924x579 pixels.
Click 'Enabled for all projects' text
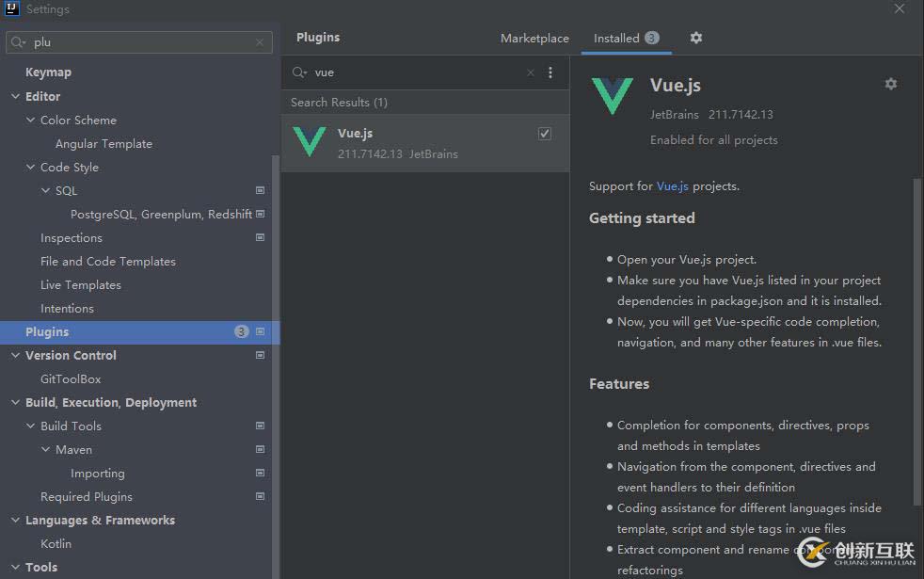[x=713, y=140]
